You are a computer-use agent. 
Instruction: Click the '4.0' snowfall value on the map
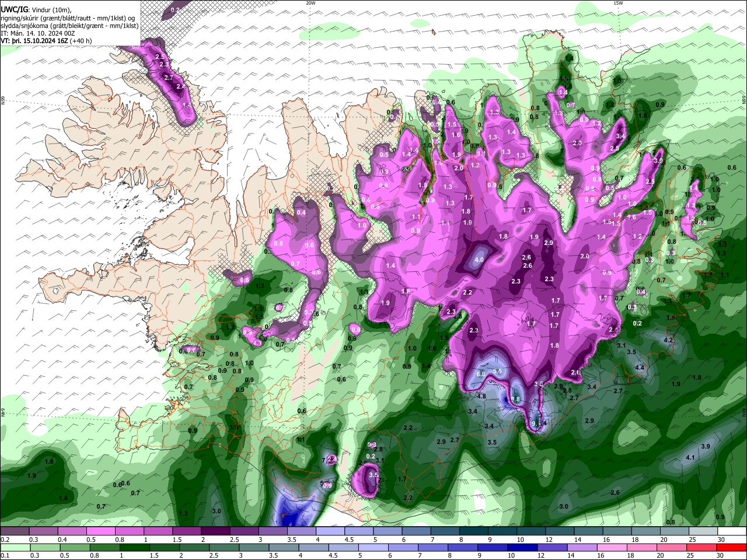pos(479,260)
